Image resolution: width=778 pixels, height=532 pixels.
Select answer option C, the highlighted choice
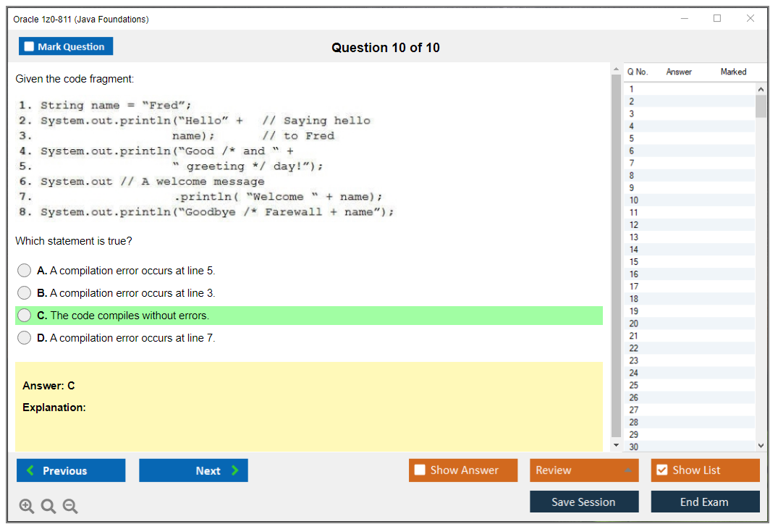(x=24, y=316)
